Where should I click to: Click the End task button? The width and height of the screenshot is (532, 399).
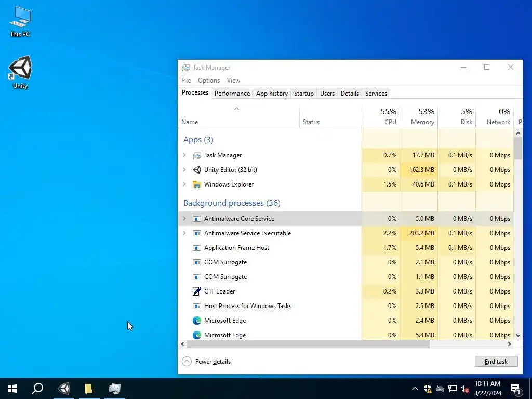tap(496, 362)
